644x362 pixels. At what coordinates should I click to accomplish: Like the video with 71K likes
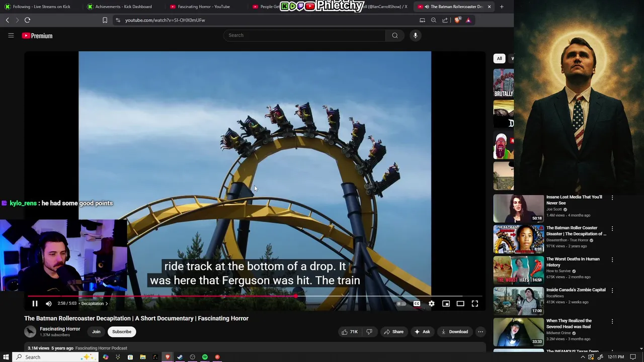[x=350, y=332]
